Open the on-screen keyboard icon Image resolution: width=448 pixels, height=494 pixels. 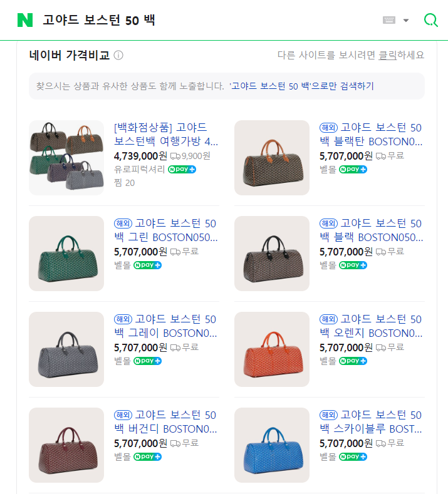(x=388, y=20)
